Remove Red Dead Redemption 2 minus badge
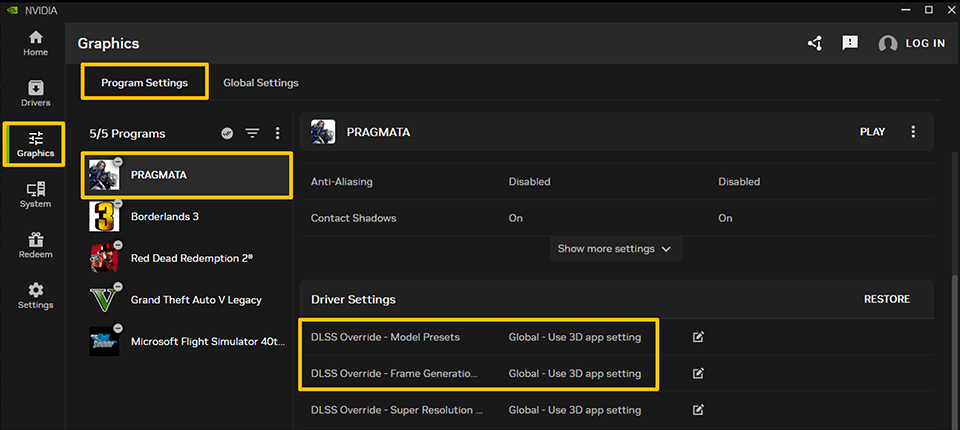Image resolution: width=960 pixels, height=430 pixels. tap(118, 244)
